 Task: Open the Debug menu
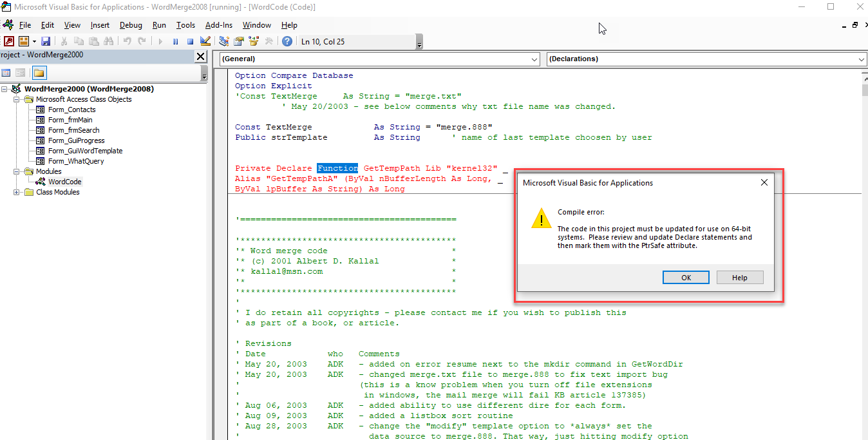click(131, 25)
